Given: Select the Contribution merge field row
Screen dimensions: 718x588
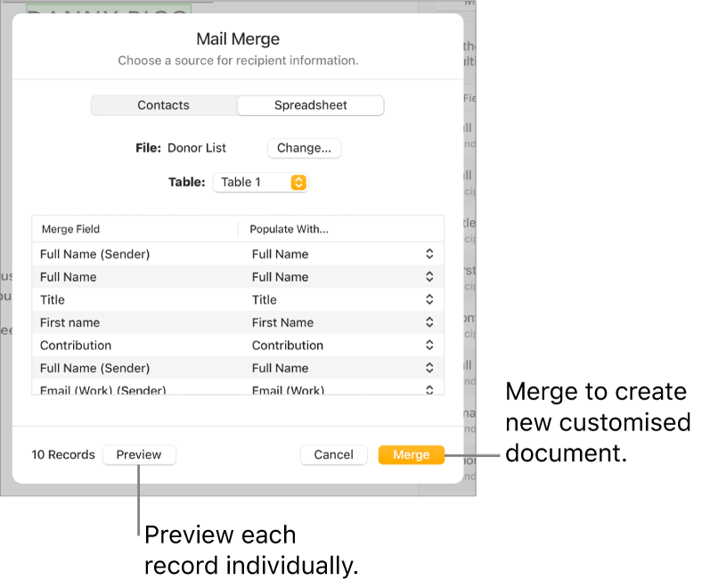Looking at the screenshot, I should [x=76, y=346].
